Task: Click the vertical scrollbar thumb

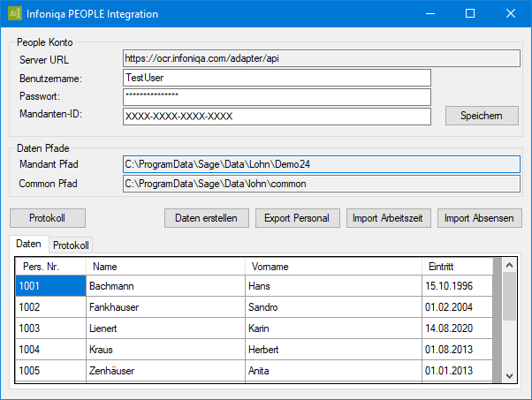Action: (x=509, y=297)
